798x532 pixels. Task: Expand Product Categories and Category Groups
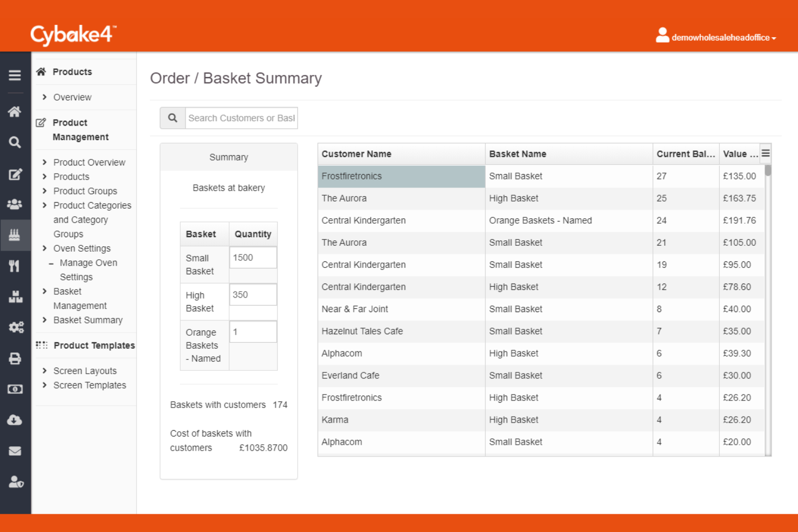(x=92, y=220)
